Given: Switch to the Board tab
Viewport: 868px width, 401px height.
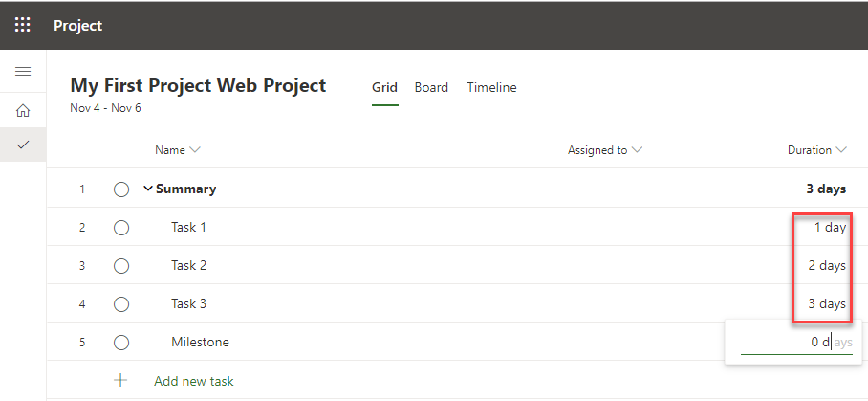Looking at the screenshot, I should click(431, 87).
